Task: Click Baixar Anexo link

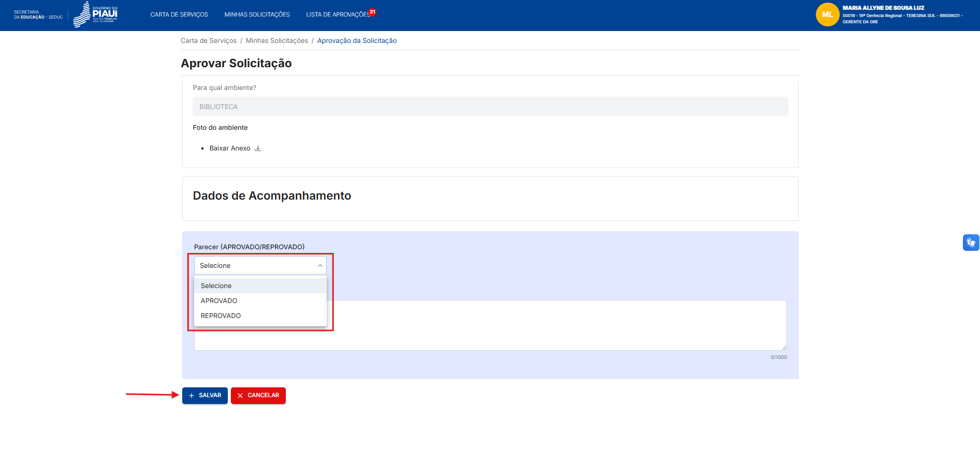Action: tap(230, 148)
